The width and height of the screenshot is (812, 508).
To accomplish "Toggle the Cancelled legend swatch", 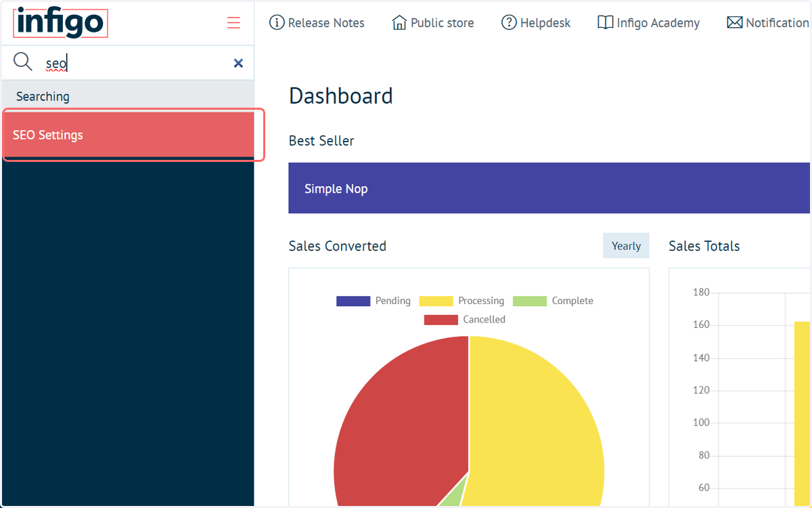I will pos(441,320).
